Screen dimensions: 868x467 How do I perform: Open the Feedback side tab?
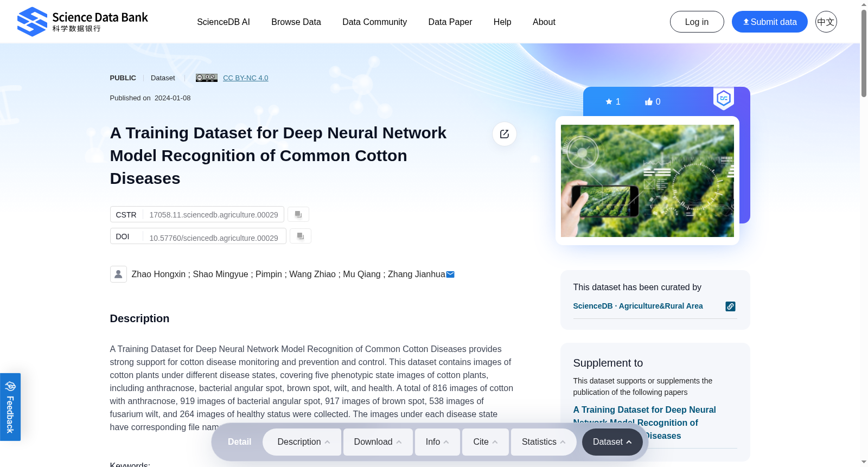pyautogui.click(x=10, y=407)
